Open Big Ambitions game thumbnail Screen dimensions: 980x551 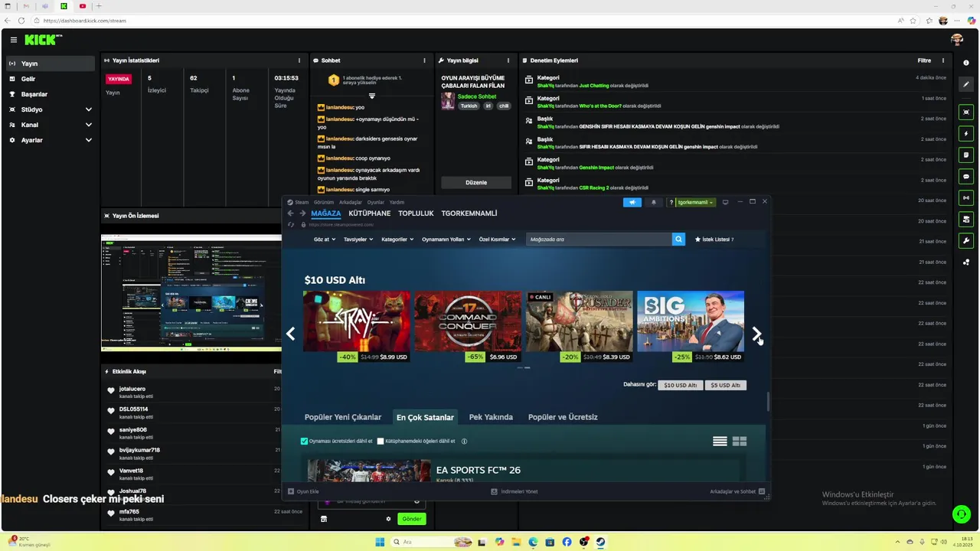point(691,321)
